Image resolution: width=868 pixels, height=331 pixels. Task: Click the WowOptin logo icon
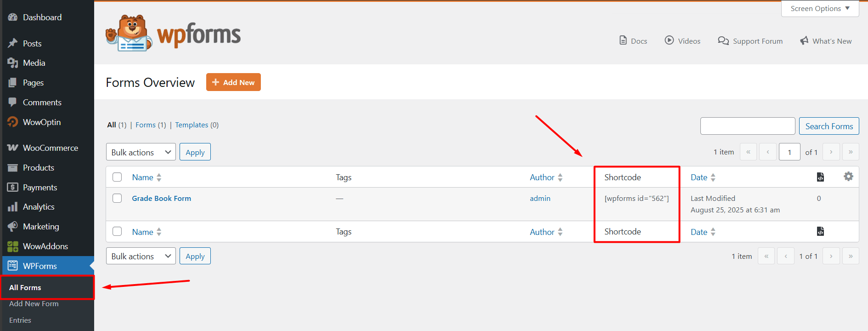12,122
